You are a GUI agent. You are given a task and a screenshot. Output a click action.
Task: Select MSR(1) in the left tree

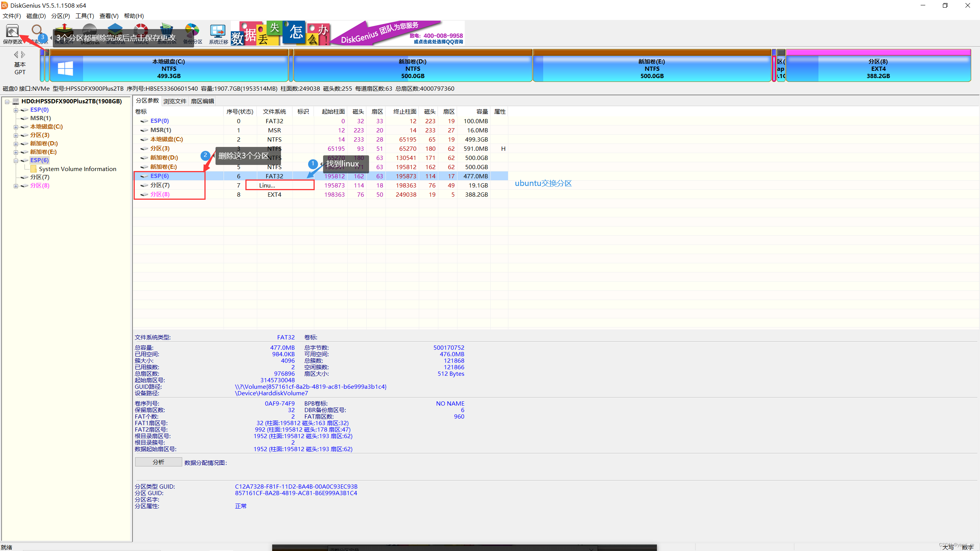pyautogui.click(x=41, y=118)
